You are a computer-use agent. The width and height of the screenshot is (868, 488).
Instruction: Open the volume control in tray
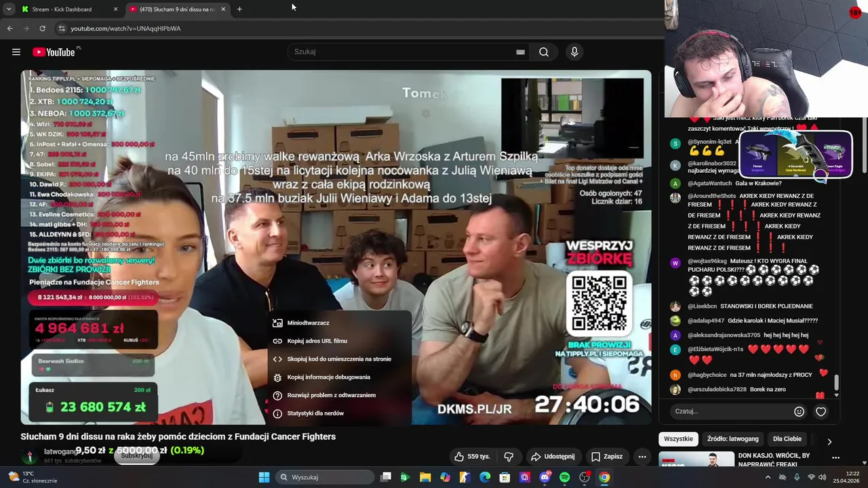(823, 477)
